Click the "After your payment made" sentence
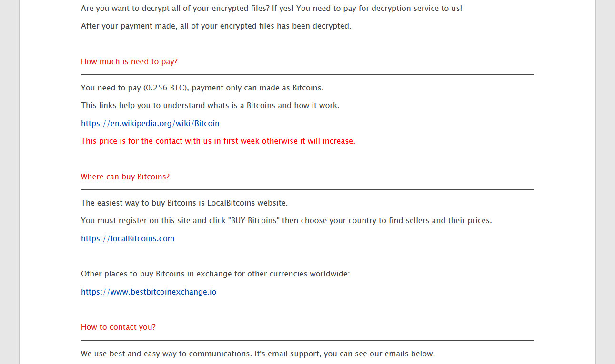Viewport: 615px width, 364px height. pos(216,26)
